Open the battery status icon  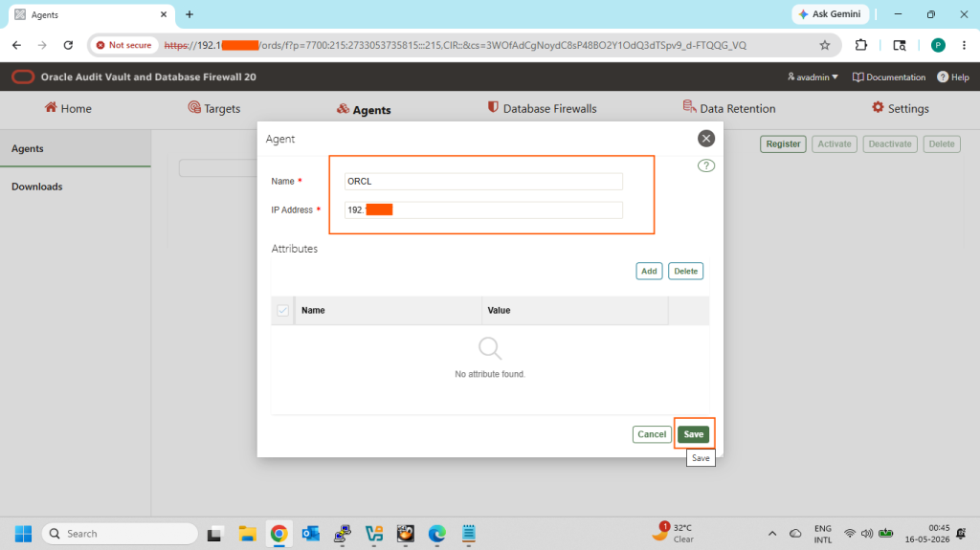point(885,534)
